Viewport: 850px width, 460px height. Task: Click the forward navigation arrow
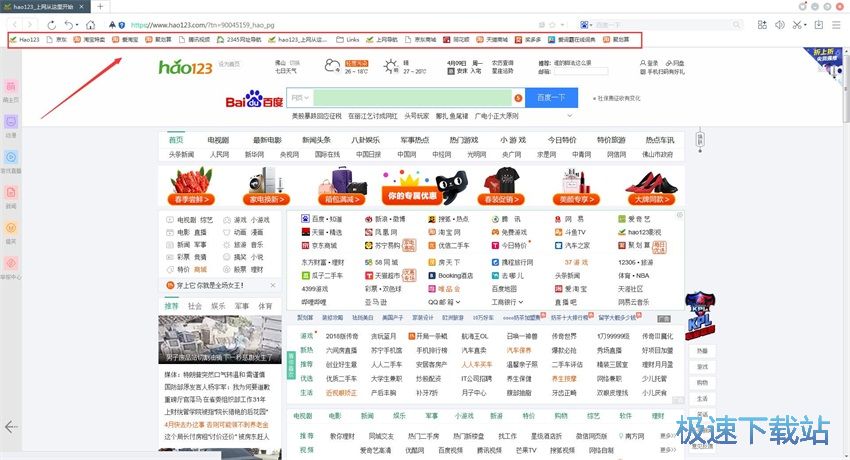click(x=30, y=25)
